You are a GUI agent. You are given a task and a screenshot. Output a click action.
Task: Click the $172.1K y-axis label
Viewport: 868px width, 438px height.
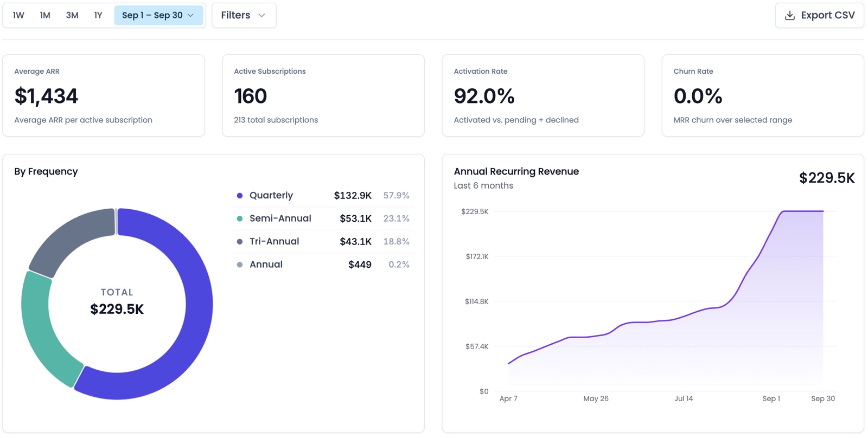[x=477, y=256]
